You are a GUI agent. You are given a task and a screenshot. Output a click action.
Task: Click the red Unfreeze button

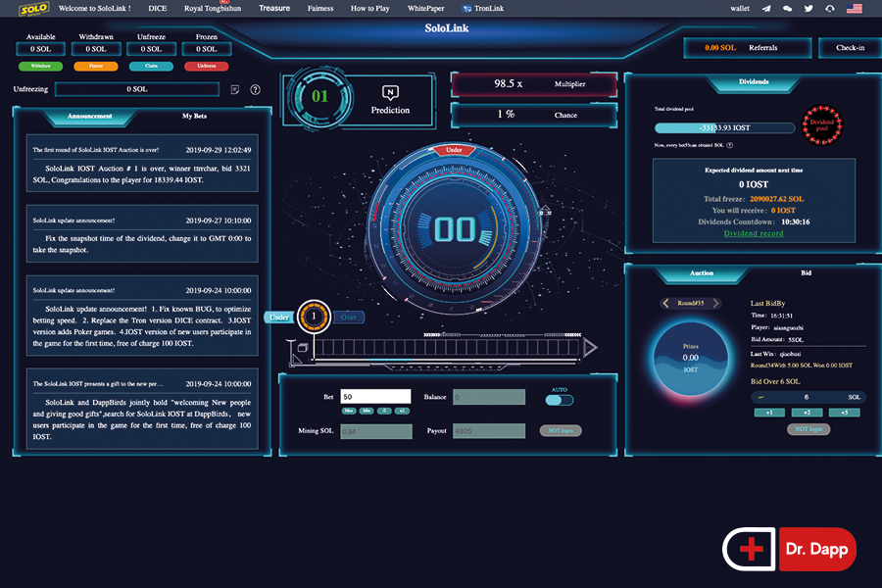tap(207, 66)
